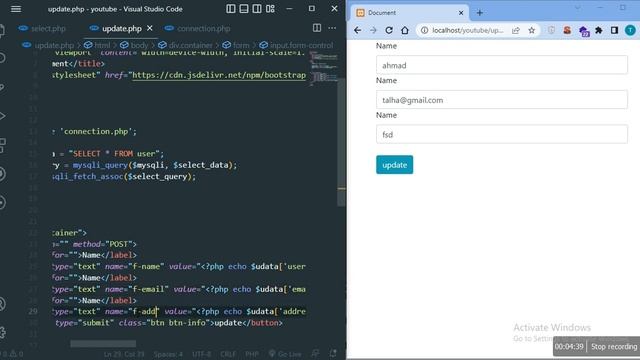640x360 pixels.
Task: Change encoding via UTF-8 status item
Action: point(202,354)
